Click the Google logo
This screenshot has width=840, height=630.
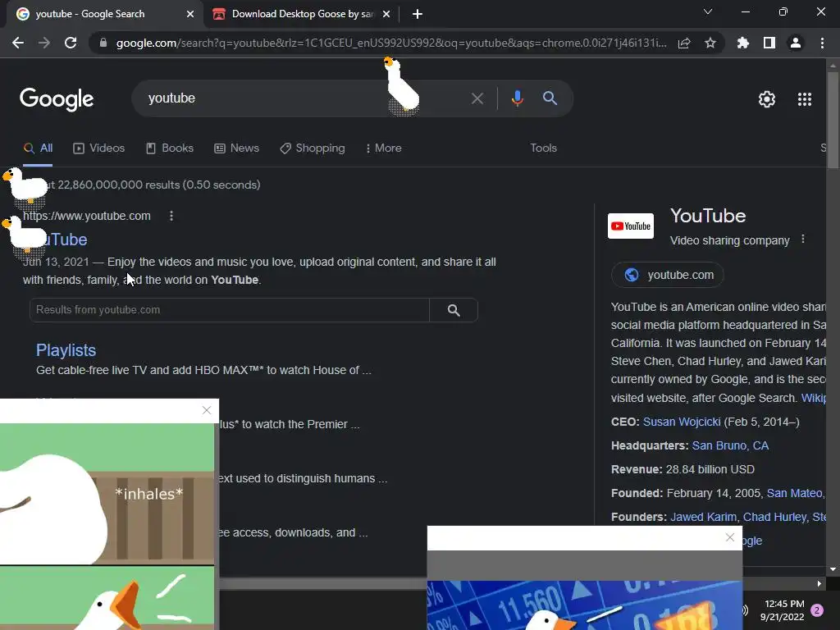(57, 99)
